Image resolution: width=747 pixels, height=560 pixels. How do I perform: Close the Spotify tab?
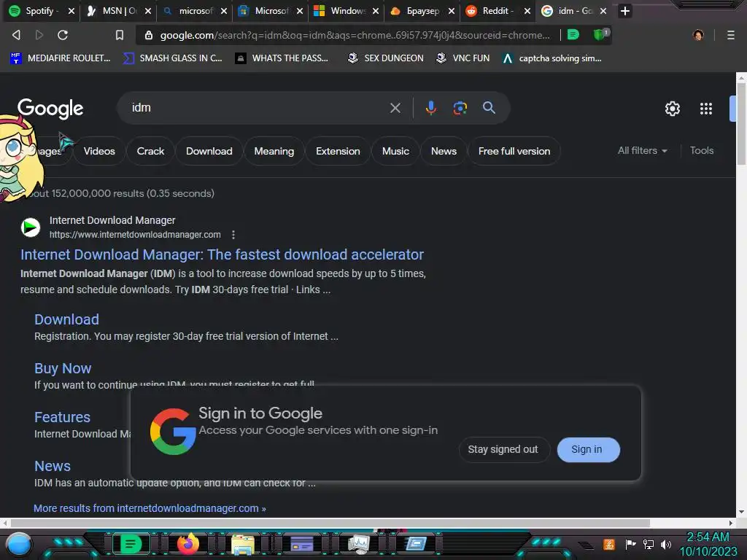(x=71, y=11)
